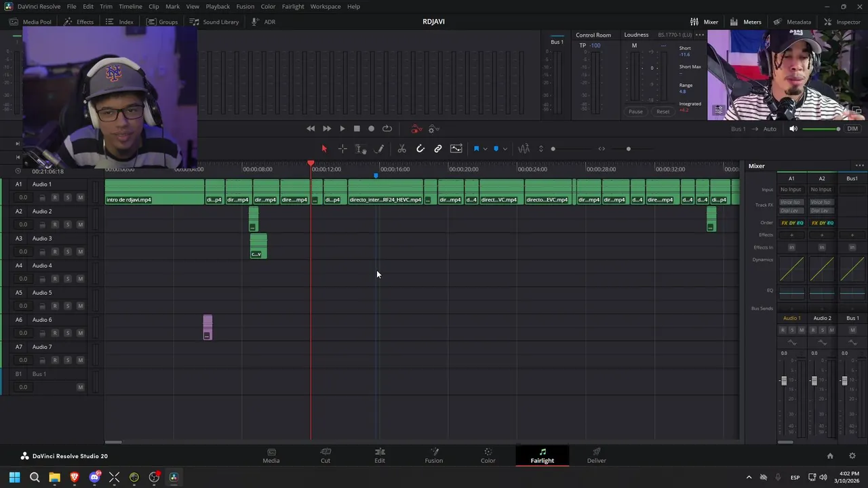Click the fast forward transport button
The image size is (868, 488).
pyautogui.click(x=326, y=129)
